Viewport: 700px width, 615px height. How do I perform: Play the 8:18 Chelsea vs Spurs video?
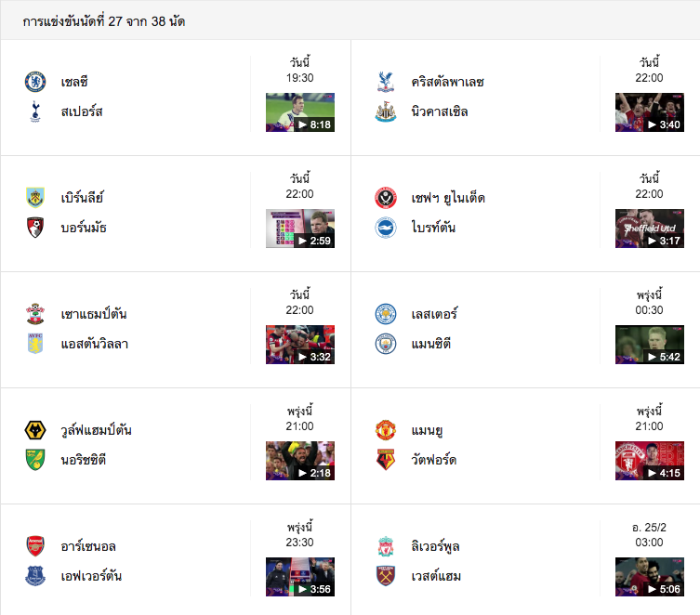[300, 112]
